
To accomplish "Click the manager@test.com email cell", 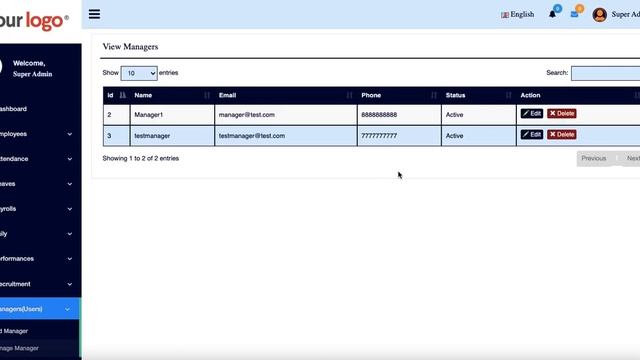I will tap(286, 115).
